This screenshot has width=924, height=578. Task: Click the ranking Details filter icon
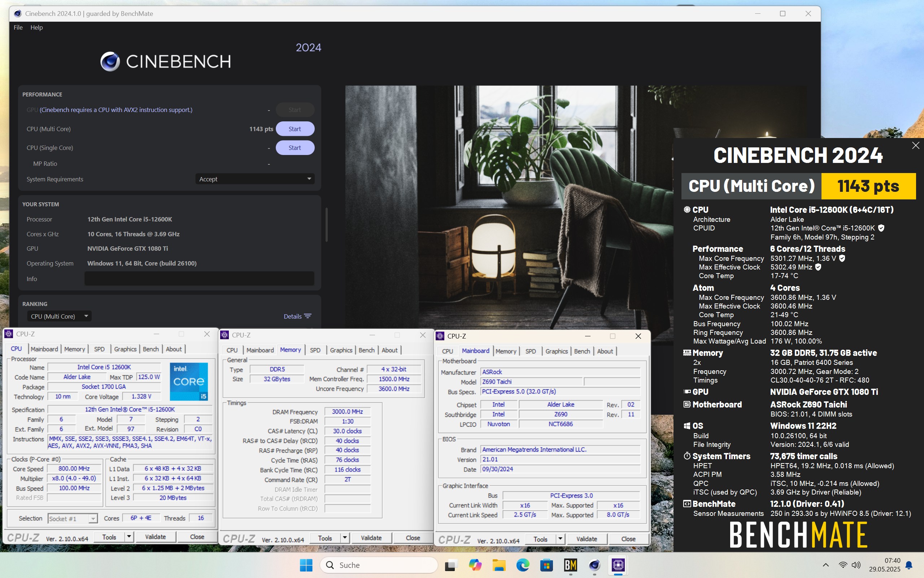(x=308, y=316)
